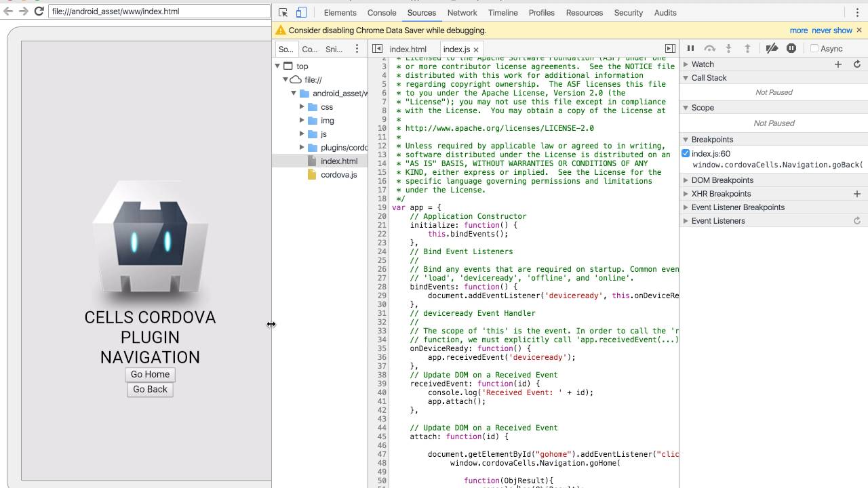Collapse the top frame node
The height and width of the screenshot is (488, 868).
point(277,66)
